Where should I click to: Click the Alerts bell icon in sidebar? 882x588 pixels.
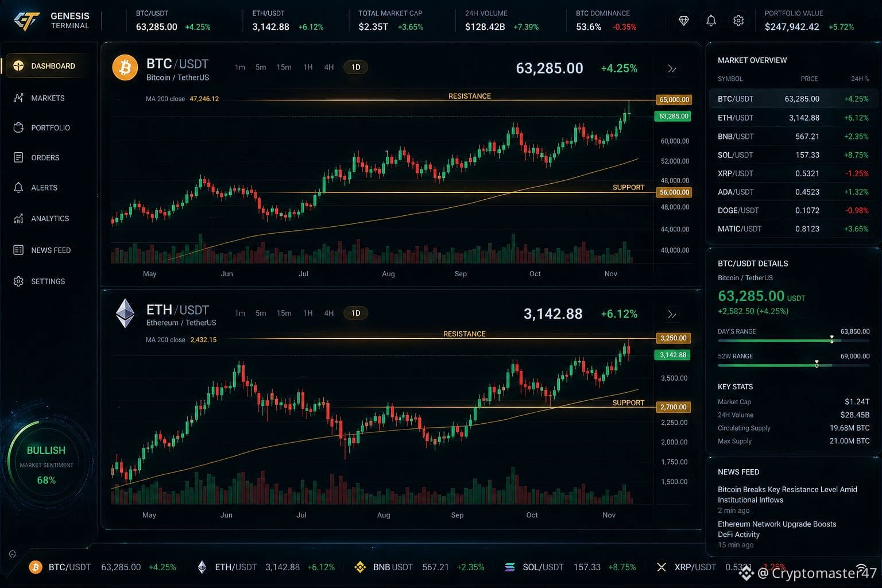[x=18, y=188]
